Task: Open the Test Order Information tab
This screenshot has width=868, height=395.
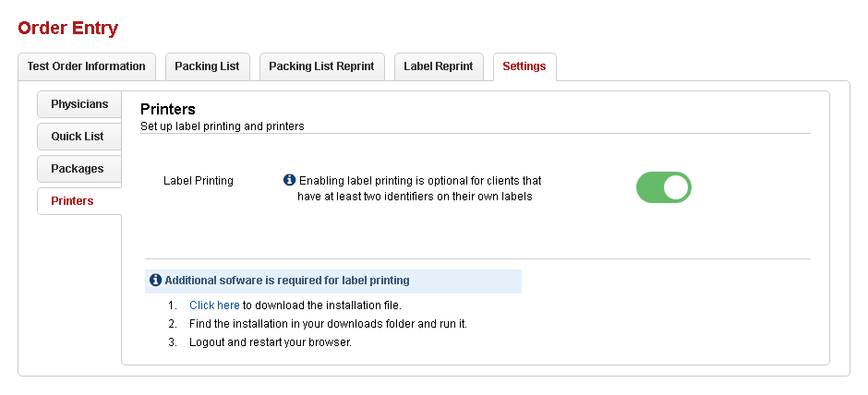Action: pos(87,66)
